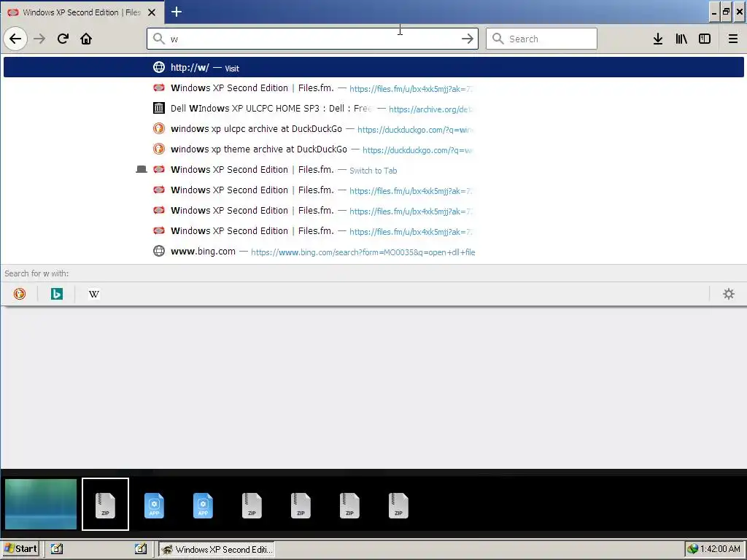Screen dimensions: 747x560
Task: Open the Library bookmarks icon
Action: [681, 39]
